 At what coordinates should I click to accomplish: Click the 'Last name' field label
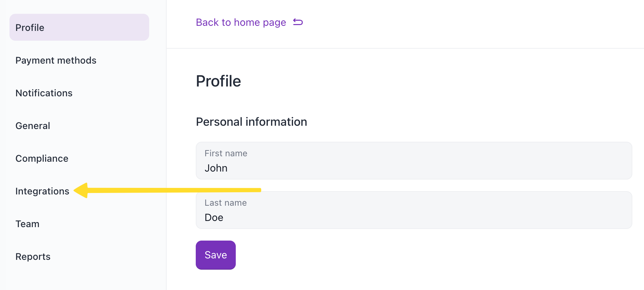tap(226, 203)
